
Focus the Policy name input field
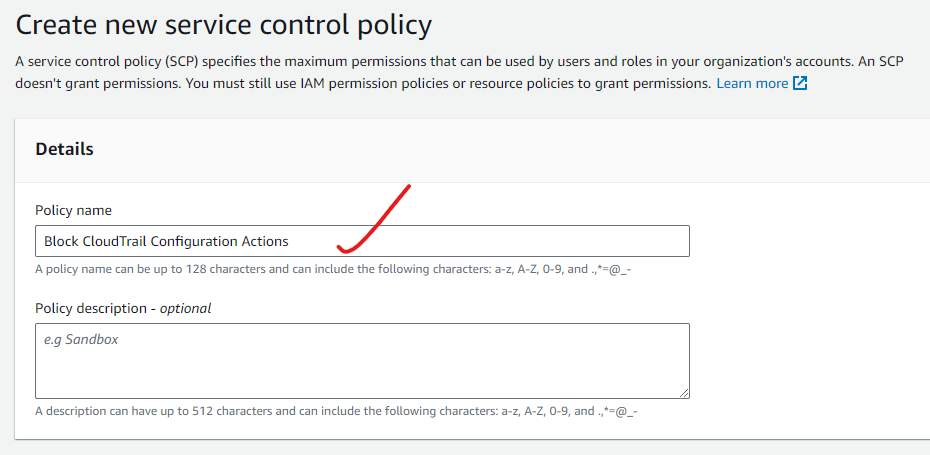(x=500, y=241)
